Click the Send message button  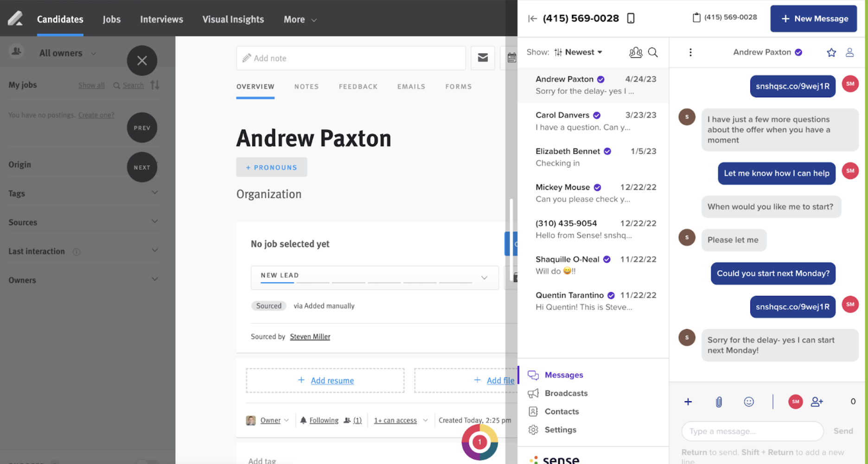point(843,431)
